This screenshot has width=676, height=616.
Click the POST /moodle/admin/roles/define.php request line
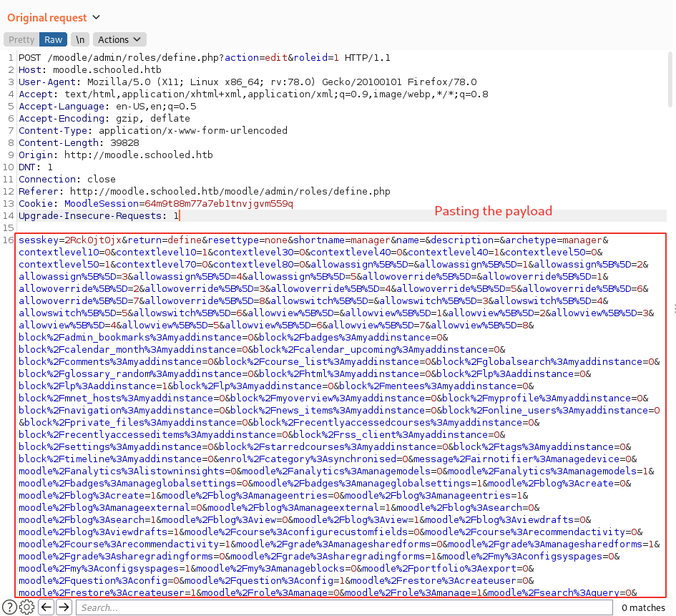[205, 58]
